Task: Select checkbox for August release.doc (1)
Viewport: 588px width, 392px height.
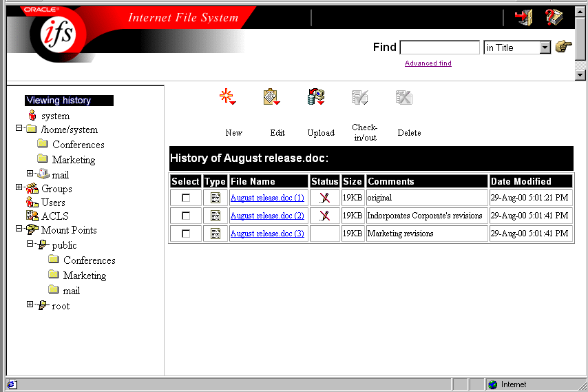Action: click(x=186, y=198)
